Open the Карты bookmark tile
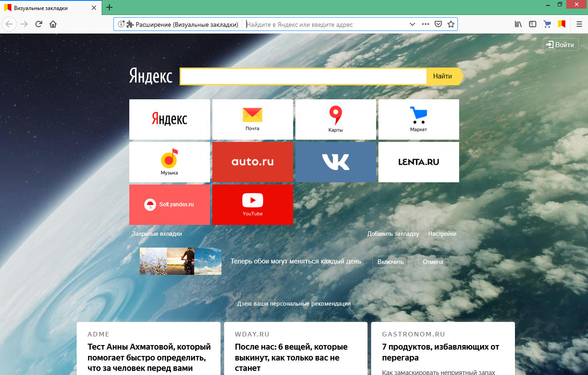 335,119
